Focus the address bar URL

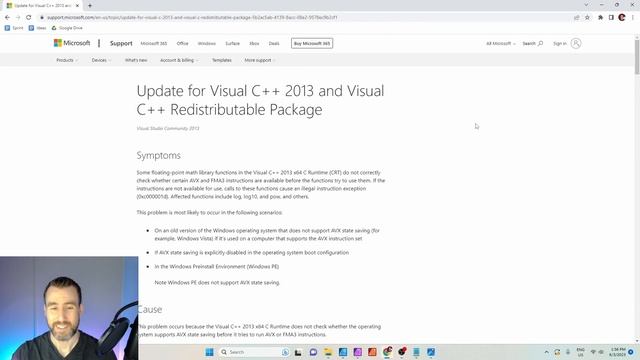[x=192, y=18]
